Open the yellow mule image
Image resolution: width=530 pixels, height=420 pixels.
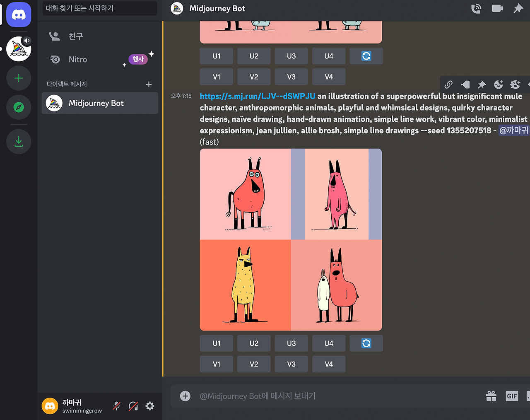(246, 285)
